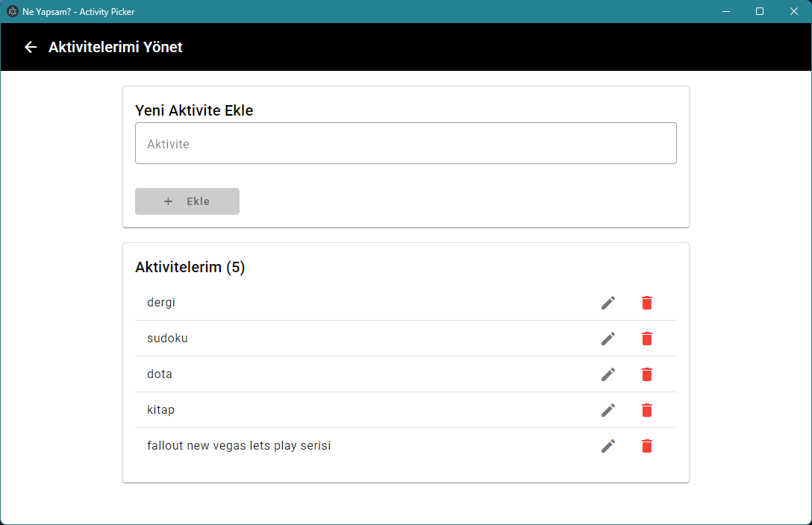
Task: Edit the kitap activity
Action: coord(608,410)
